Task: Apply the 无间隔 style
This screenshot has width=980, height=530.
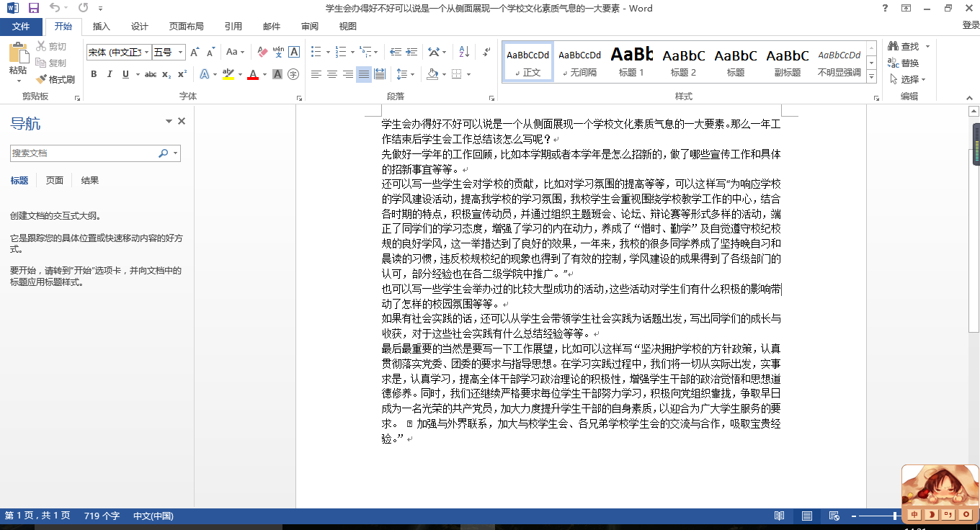Action: click(579, 62)
